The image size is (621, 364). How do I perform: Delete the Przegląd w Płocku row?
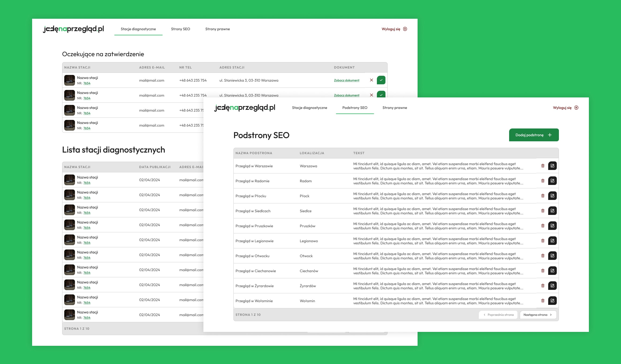(x=543, y=196)
